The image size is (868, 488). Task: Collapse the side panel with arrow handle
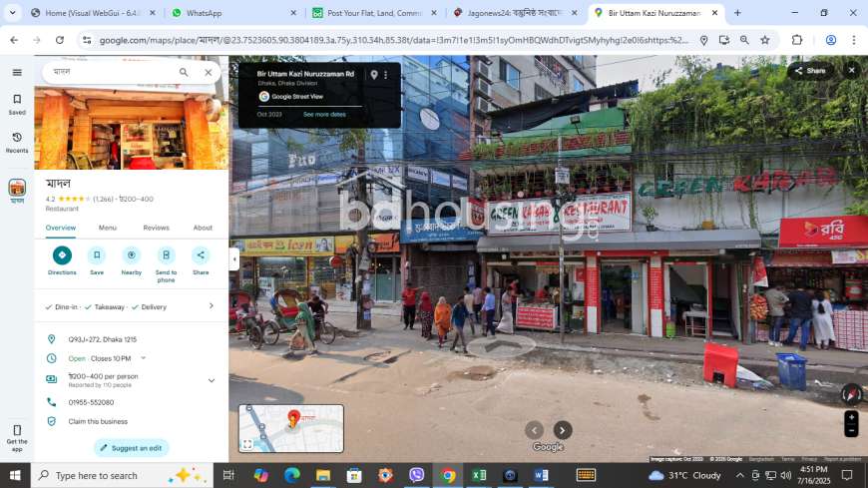pyautogui.click(x=234, y=259)
